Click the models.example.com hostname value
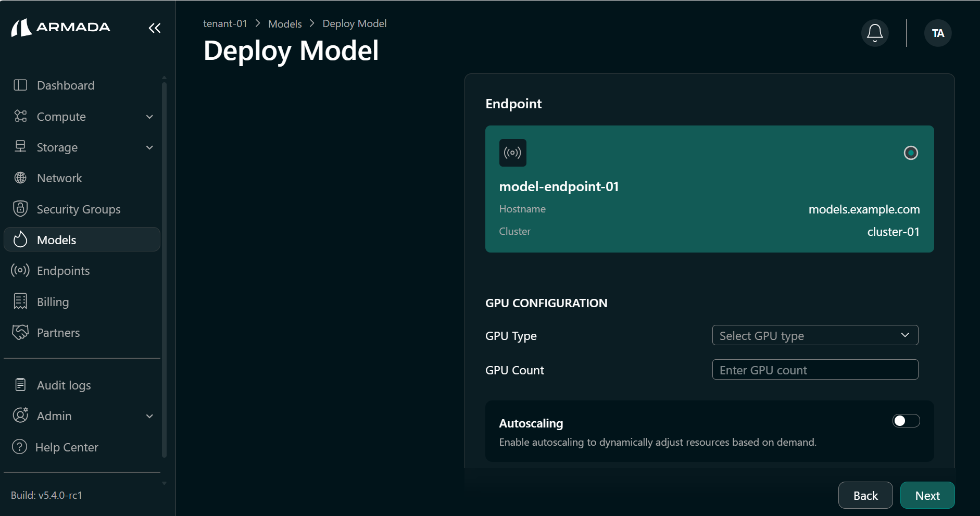Image resolution: width=980 pixels, height=516 pixels. tap(864, 209)
